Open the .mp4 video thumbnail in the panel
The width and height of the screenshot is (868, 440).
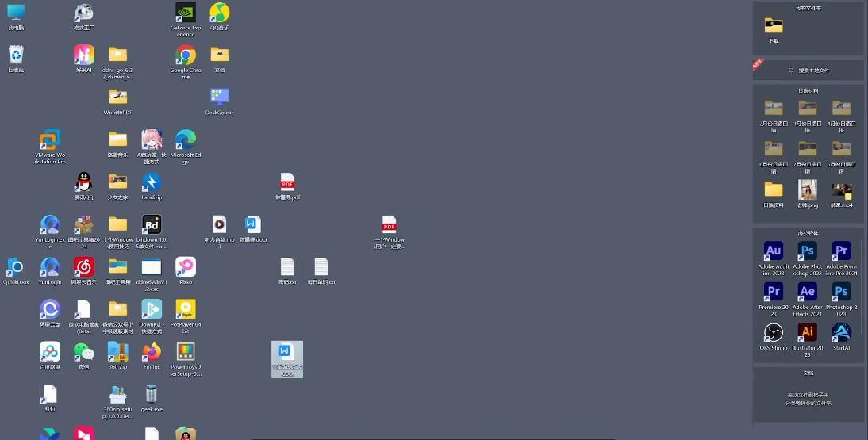tap(842, 192)
